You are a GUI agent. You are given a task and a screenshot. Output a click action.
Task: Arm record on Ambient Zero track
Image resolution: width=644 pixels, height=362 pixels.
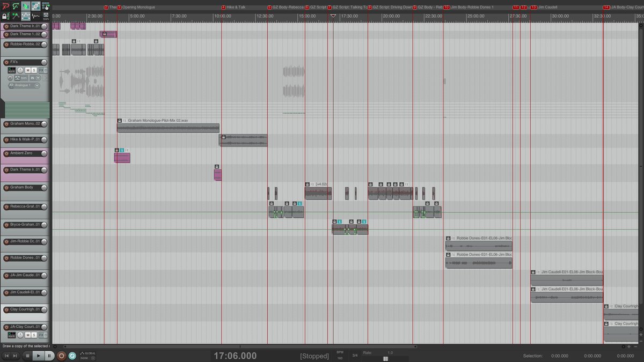(x=6, y=153)
